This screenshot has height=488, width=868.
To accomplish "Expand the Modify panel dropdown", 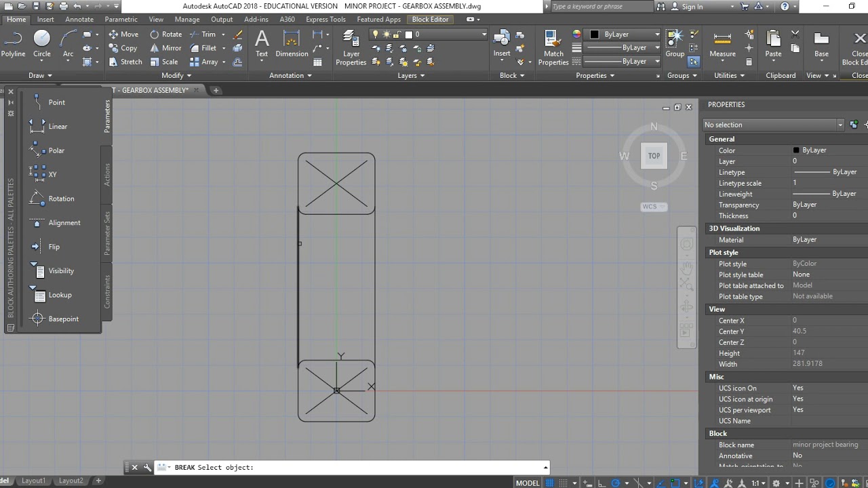I will point(176,75).
